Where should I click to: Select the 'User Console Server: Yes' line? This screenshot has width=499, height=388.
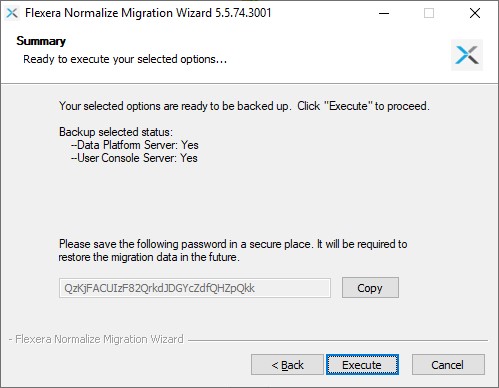click(x=134, y=158)
